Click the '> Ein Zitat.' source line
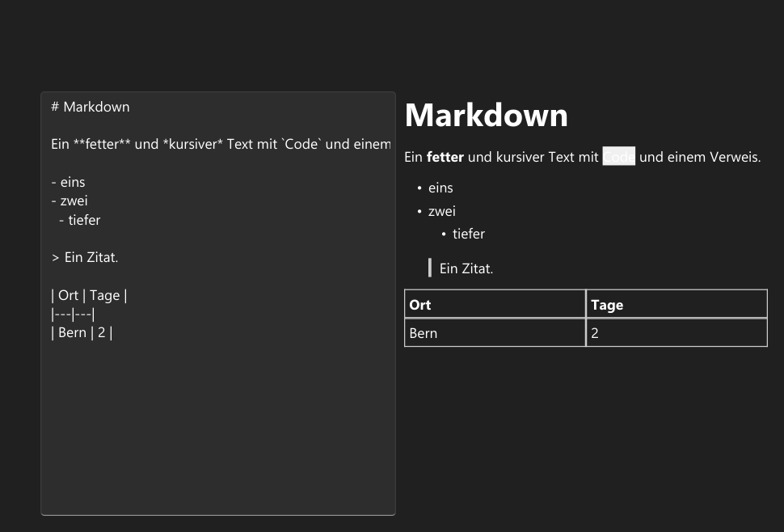 pyautogui.click(x=85, y=257)
